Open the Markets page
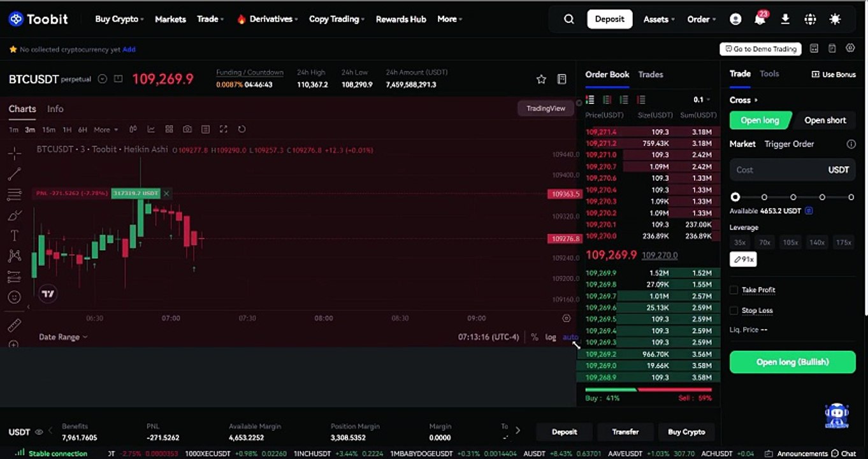868x459 pixels. click(x=170, y=19)
